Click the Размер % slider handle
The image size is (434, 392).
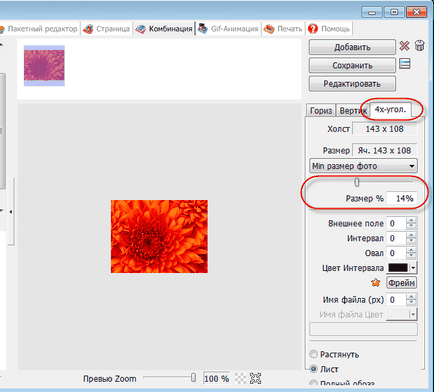click(357, 182)
